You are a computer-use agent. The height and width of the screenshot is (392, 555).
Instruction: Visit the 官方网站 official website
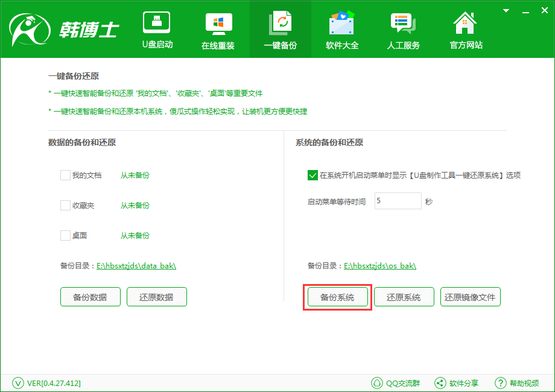[465, 29]
